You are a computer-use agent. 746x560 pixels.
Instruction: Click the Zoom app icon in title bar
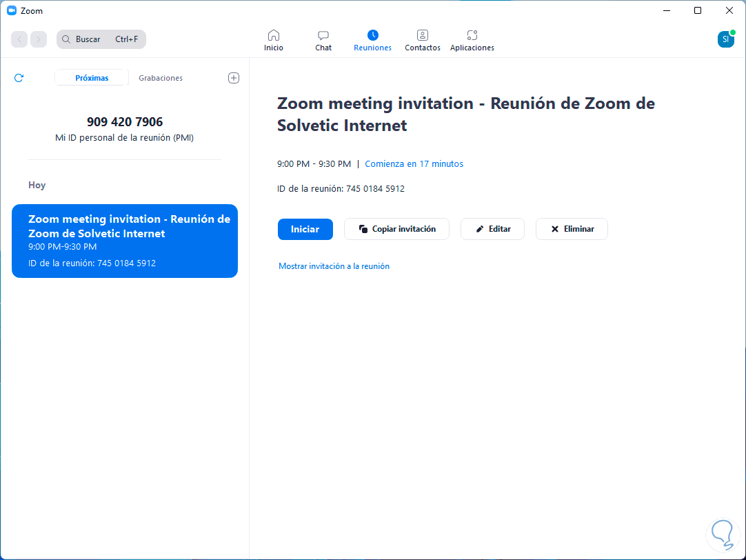point(12,10)
